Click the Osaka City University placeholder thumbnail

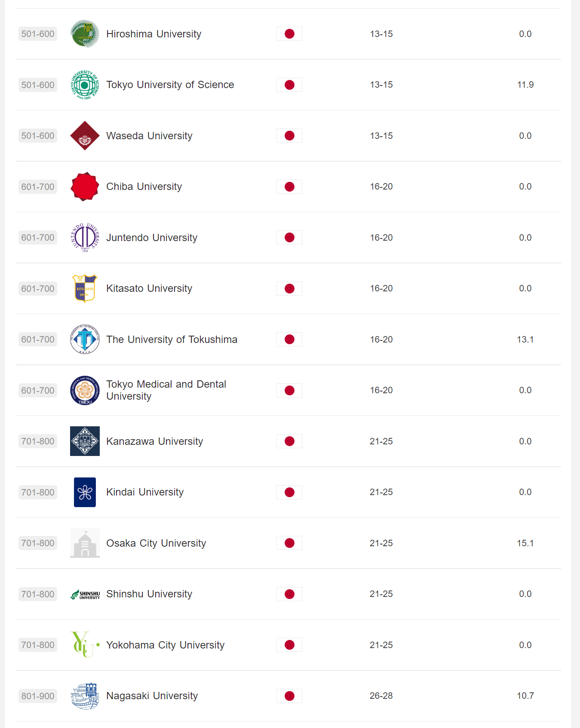[85, 543]
